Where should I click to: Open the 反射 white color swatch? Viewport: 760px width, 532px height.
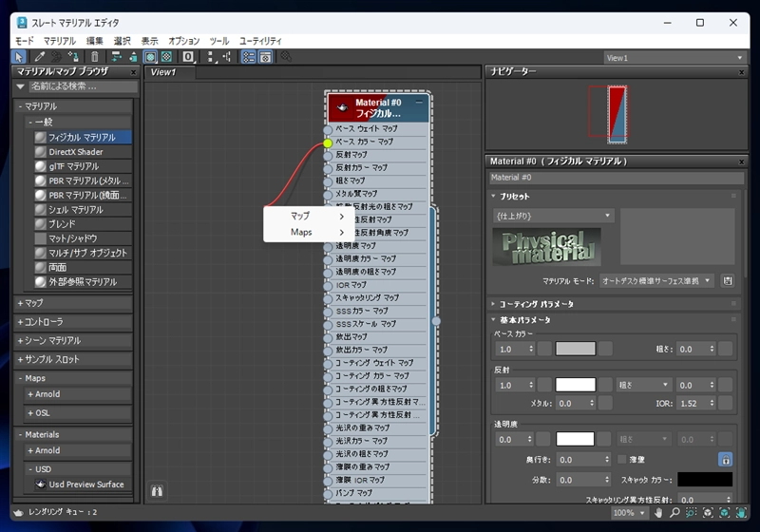coord(576,385)
